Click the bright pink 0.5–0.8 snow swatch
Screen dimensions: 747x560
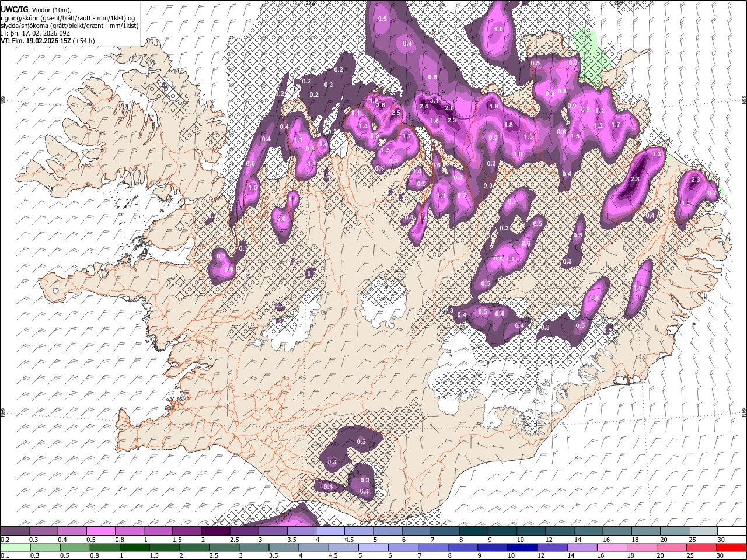(x=101, y=531)
